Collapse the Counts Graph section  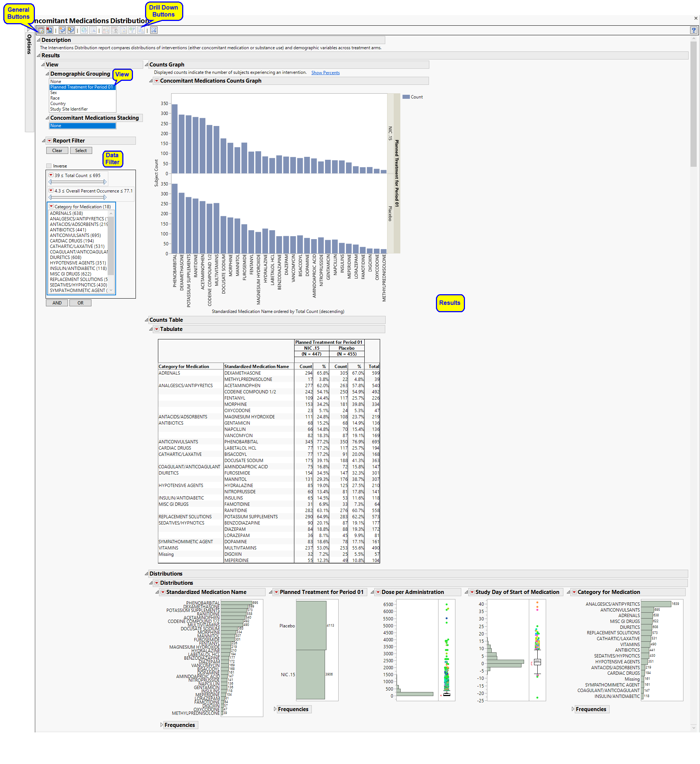pos(146,65)
